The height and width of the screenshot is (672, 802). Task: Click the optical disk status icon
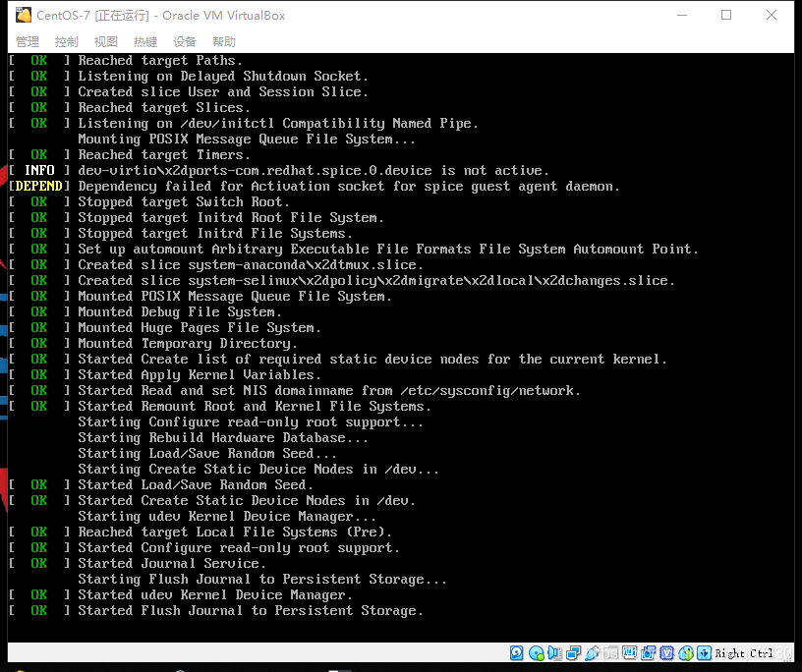coord(536,653)
